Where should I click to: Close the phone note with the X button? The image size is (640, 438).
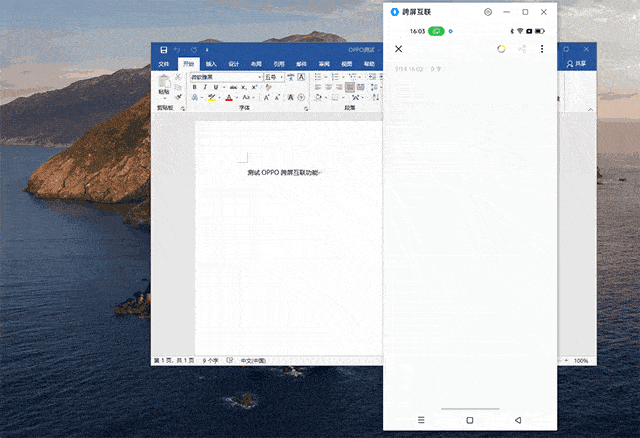coord(399,49)
